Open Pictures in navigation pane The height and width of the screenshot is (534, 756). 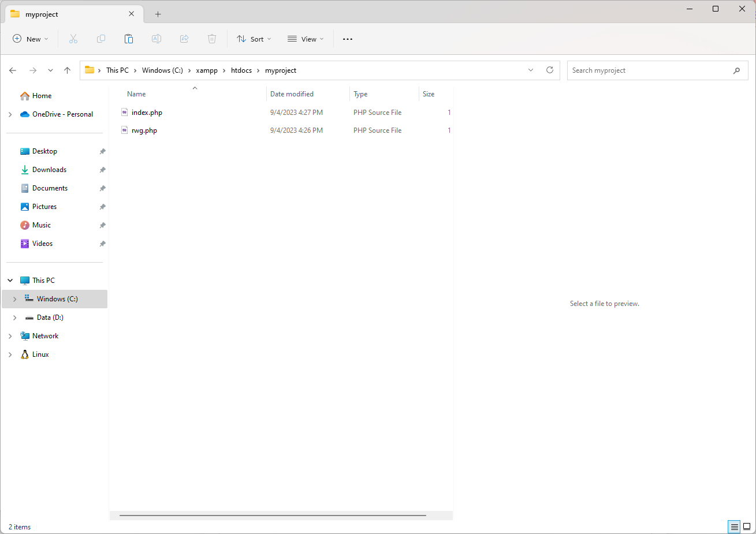click(44, 207)
